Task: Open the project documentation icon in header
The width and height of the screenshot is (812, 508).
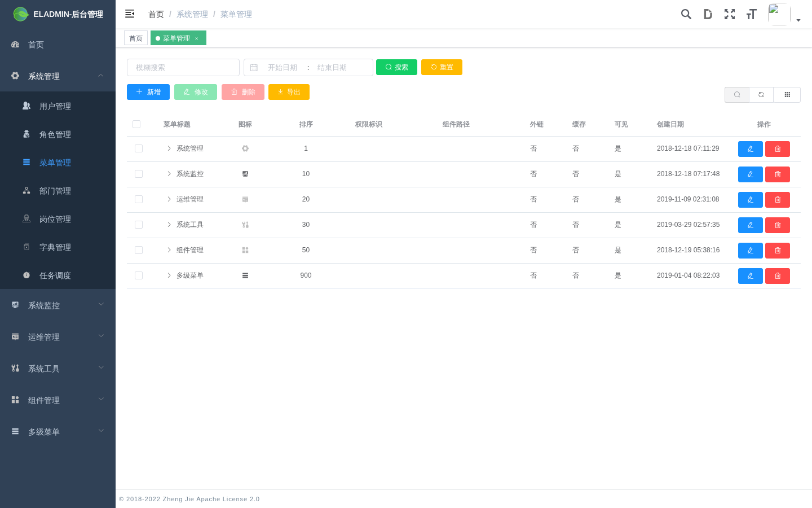Action: (708, 14)
